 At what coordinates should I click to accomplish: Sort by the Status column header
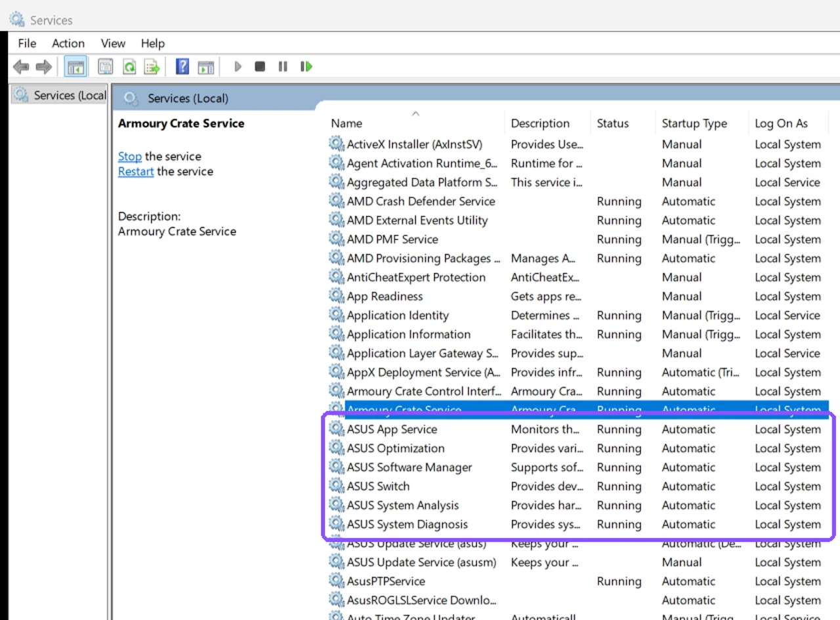click(623, 123)
